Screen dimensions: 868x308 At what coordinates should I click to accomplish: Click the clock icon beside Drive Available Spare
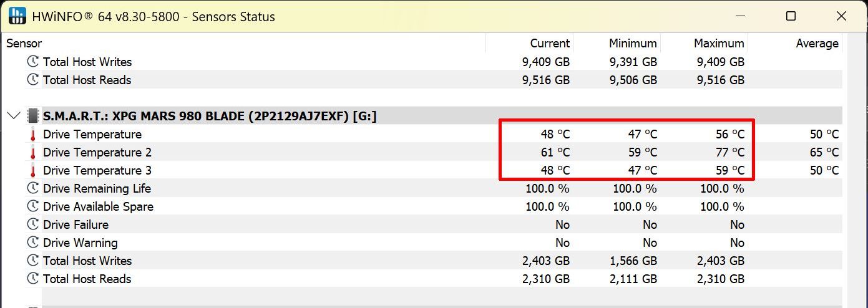pyautogui.click(x=32, y=206)
